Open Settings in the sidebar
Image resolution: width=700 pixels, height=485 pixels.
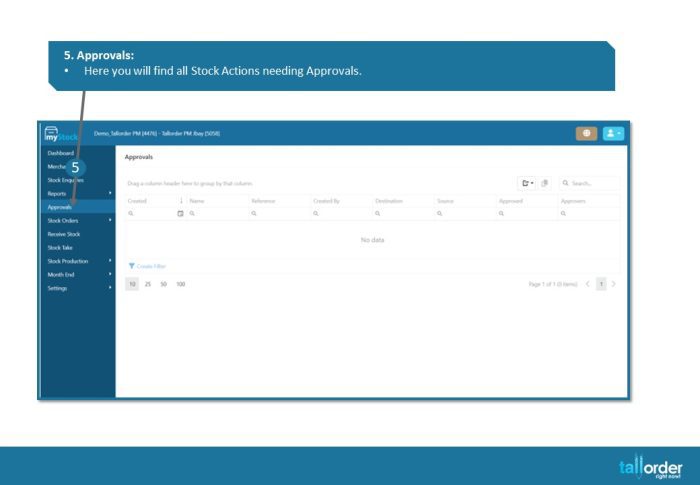coord(57,288)
